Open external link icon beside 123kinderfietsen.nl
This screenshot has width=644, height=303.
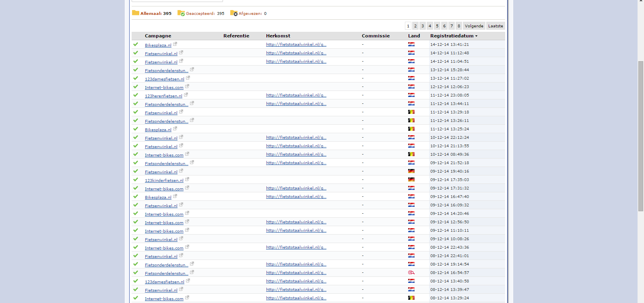(x=187, y=179)
